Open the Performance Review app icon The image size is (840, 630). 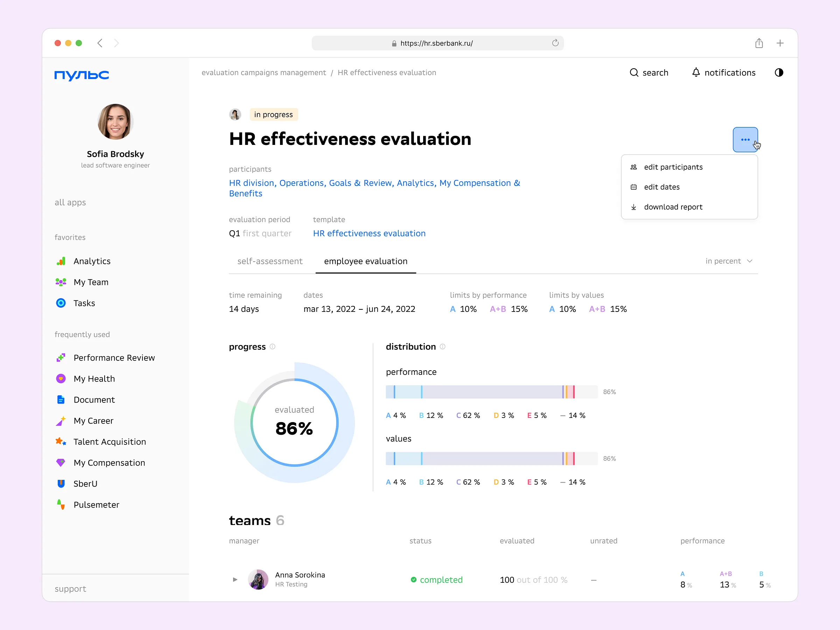point(61,358)
